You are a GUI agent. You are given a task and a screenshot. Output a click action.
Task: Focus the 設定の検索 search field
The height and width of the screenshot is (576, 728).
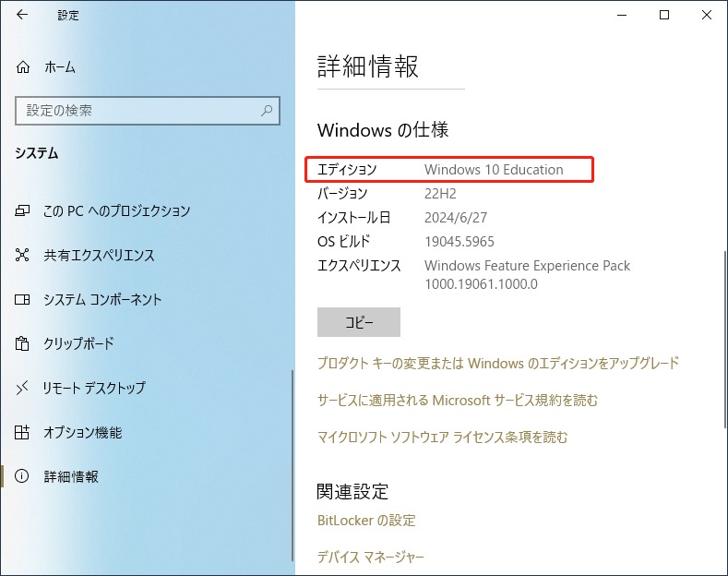[148, 111]
